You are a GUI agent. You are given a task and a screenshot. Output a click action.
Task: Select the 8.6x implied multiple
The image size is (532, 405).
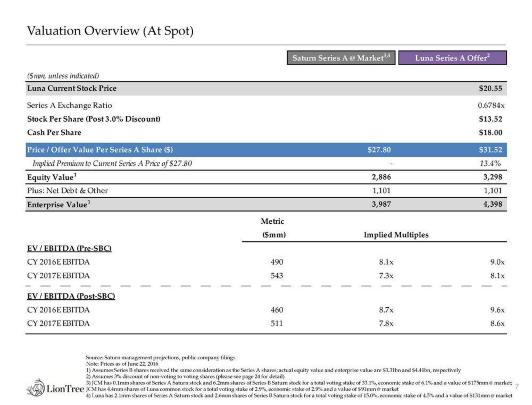(x=497, y=323)
